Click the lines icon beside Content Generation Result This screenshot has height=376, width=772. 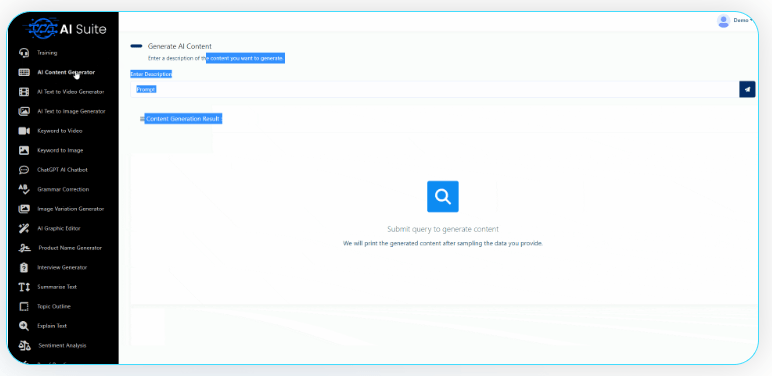tap(142, 119)
